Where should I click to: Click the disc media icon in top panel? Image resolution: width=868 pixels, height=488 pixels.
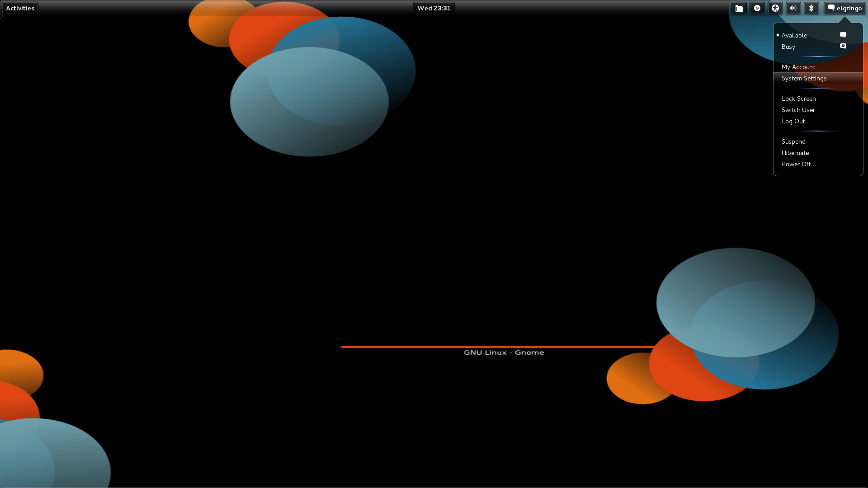click(x=757, y=8)
